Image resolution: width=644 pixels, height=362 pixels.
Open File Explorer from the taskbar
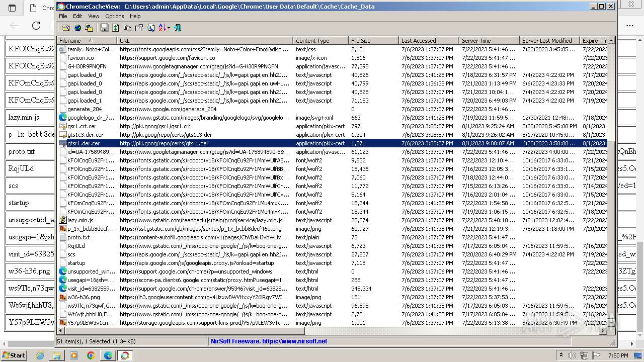click(57, 355)
